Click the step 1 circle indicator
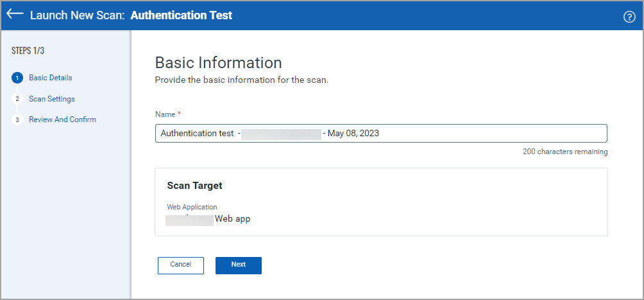The width and height of the screenshot is (644, 300). coord(17,78)
